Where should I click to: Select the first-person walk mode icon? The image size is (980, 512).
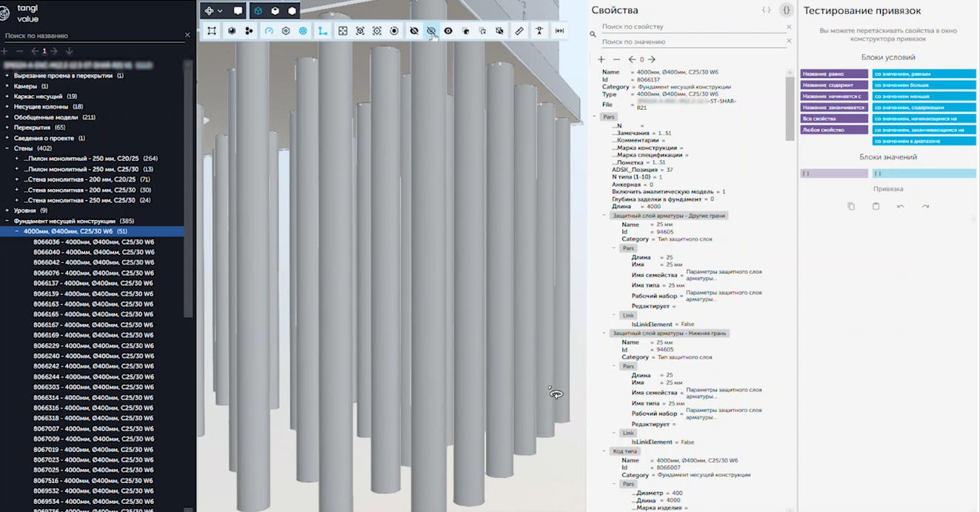[539, 31]
